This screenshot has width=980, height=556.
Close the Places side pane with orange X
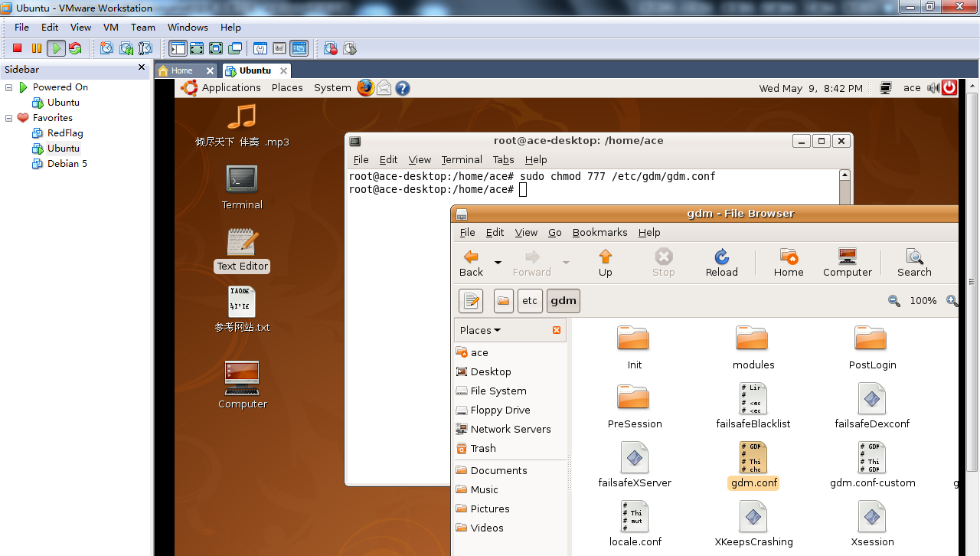[557, 330]
